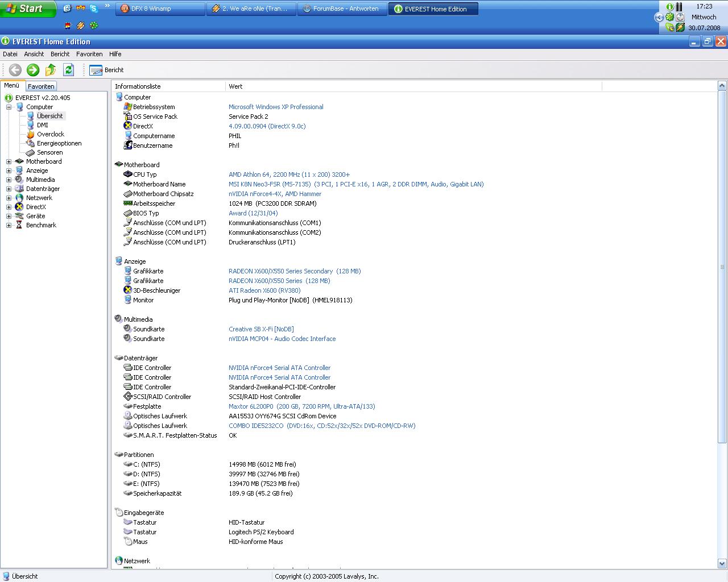Click the Wert column header
728x582 pixels.
click(x=413, y=86)
